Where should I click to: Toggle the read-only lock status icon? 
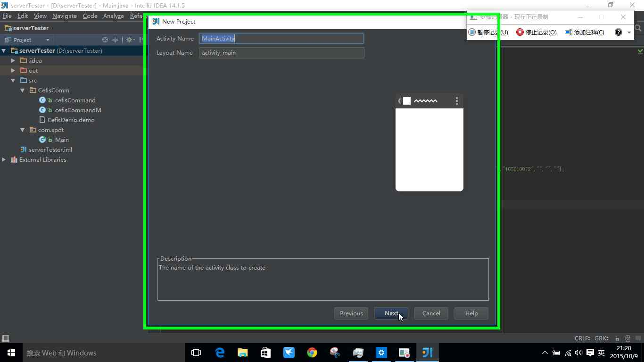click(x=617, y=338)
